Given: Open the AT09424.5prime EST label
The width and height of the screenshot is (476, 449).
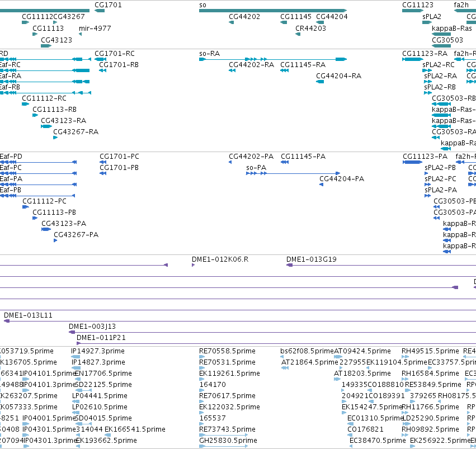Looking at the screenshot, I should 362,351.
